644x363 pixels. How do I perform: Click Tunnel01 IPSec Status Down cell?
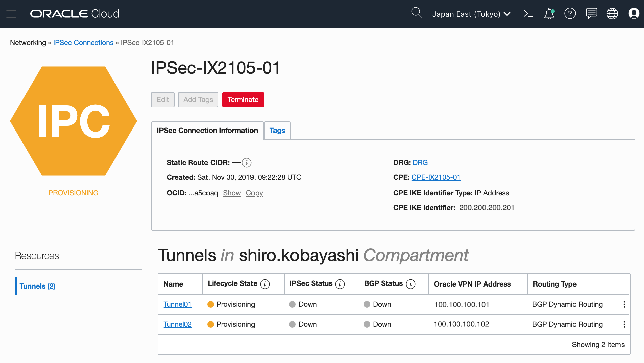click(x=303, y=304)
